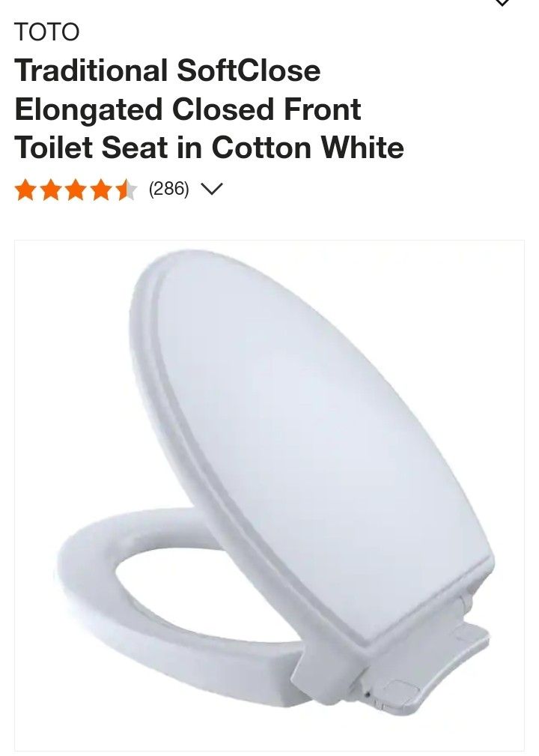Click the raised lid in product photo
539x756 pixels.
coord(308,434)
